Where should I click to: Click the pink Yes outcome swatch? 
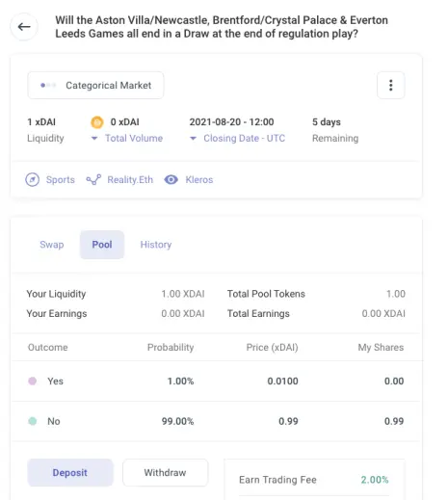33,382
